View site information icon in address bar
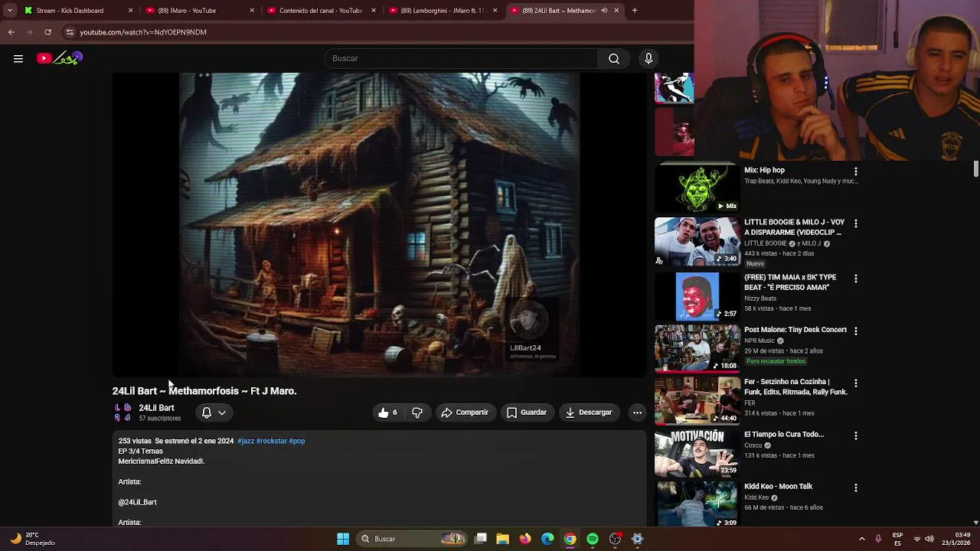 coord(70,32)
